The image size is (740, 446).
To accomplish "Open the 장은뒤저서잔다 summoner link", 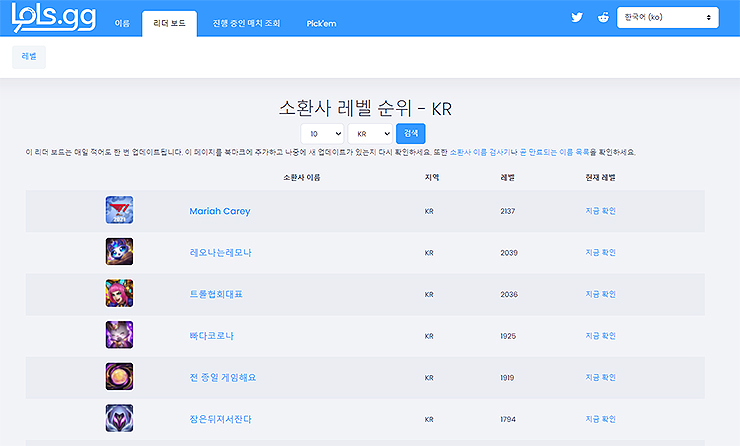I will [x=220, y=419].
